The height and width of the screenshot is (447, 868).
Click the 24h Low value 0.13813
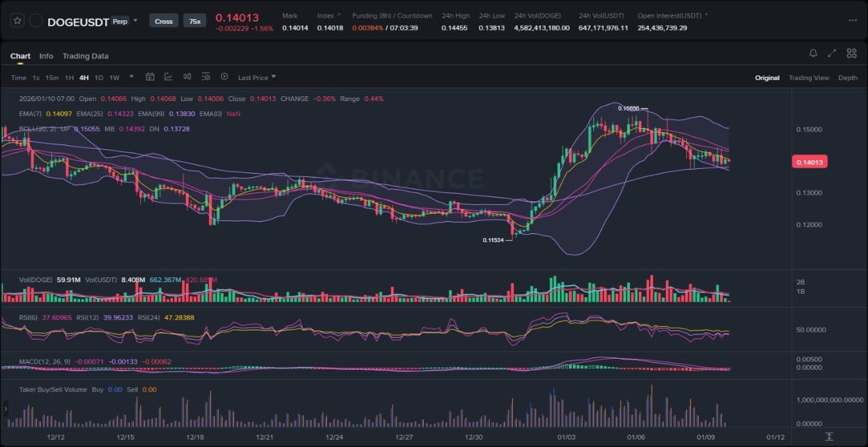(492, 28)
